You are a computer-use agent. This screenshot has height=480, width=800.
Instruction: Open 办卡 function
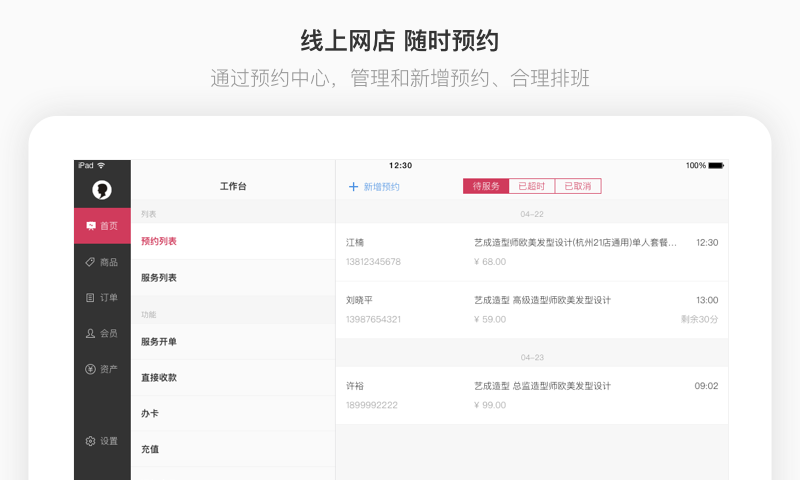[233, 413]
